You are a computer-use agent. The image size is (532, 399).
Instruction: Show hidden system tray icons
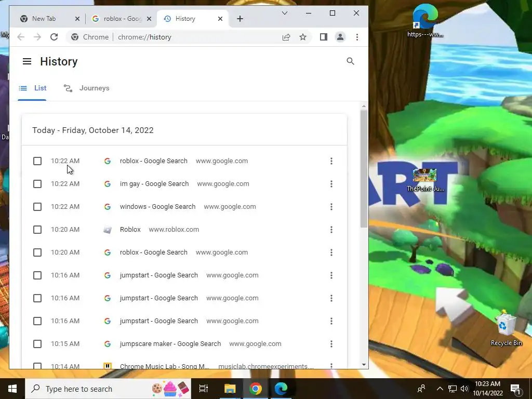[x=440, y=389]
